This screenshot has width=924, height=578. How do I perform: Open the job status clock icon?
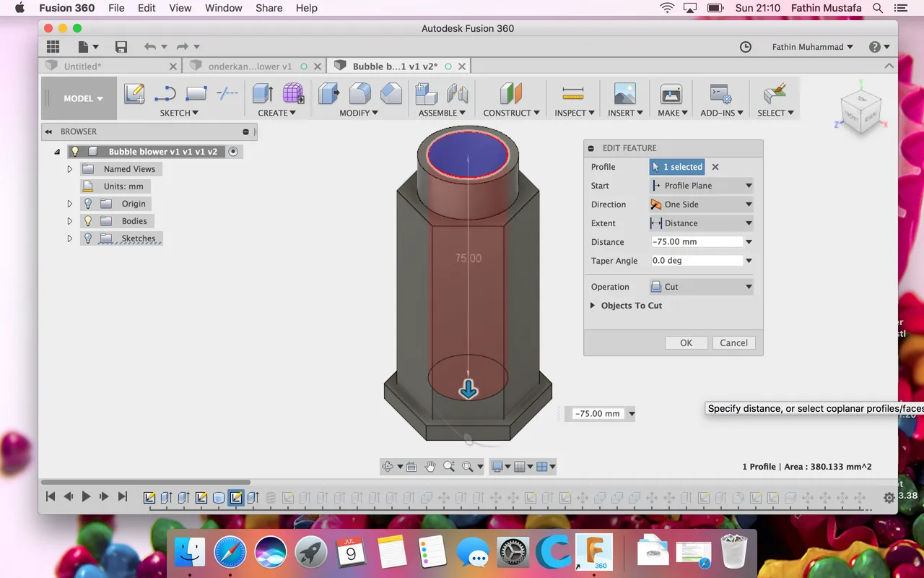pos(746,47)
